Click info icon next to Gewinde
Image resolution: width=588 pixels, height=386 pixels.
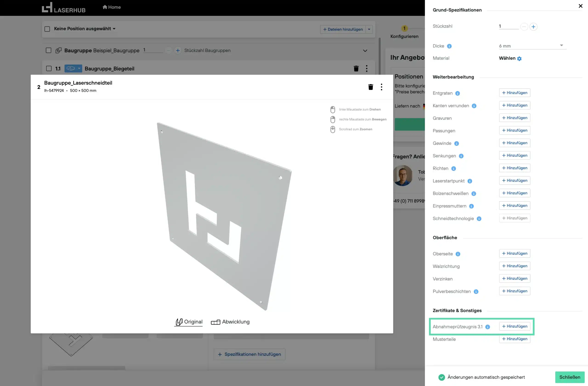click(456, 143)
